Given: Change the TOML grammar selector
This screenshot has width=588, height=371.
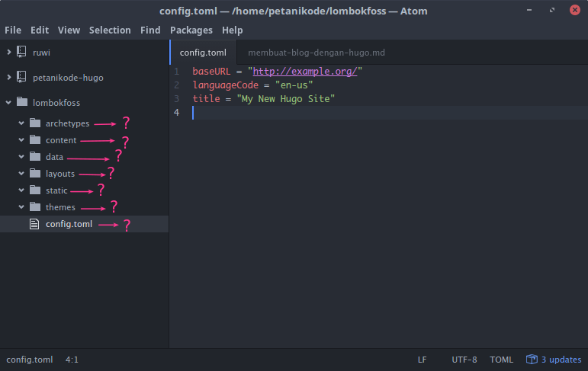Looking at the screenshot, I should click(501, 360).
